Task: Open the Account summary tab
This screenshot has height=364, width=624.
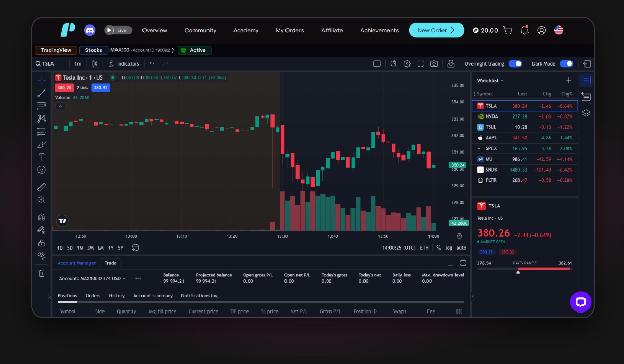Action: 153,295
